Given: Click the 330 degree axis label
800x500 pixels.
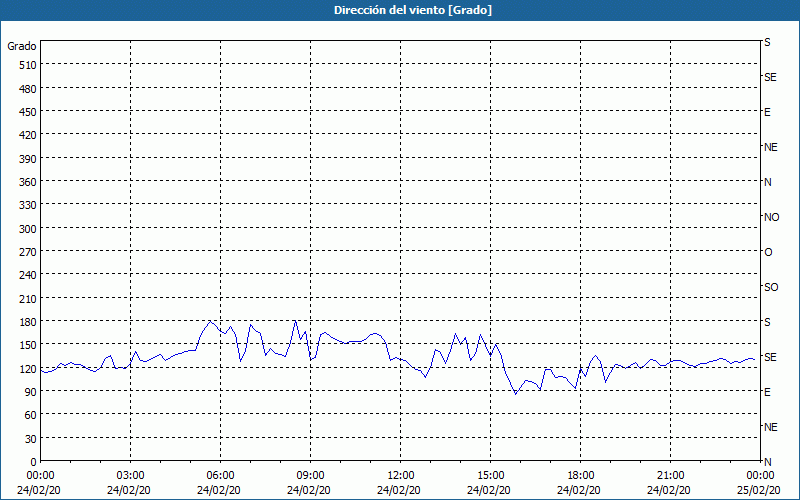Looking at the screenshot, I should [28, 205].
